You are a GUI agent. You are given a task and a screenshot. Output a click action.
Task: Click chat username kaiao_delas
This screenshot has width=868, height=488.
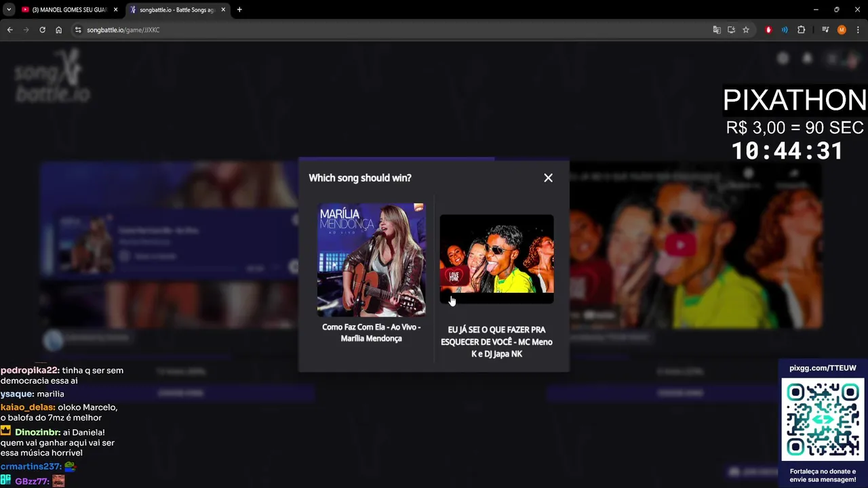click(x=28, y=407)
